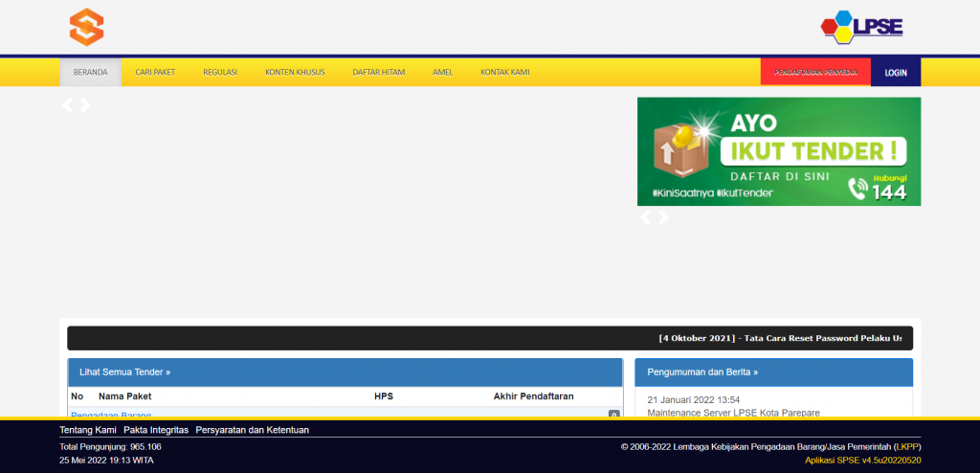This screenshot has height=473, width=980.
Task: Expand the Konten Khusus menu
Action: 295,73
